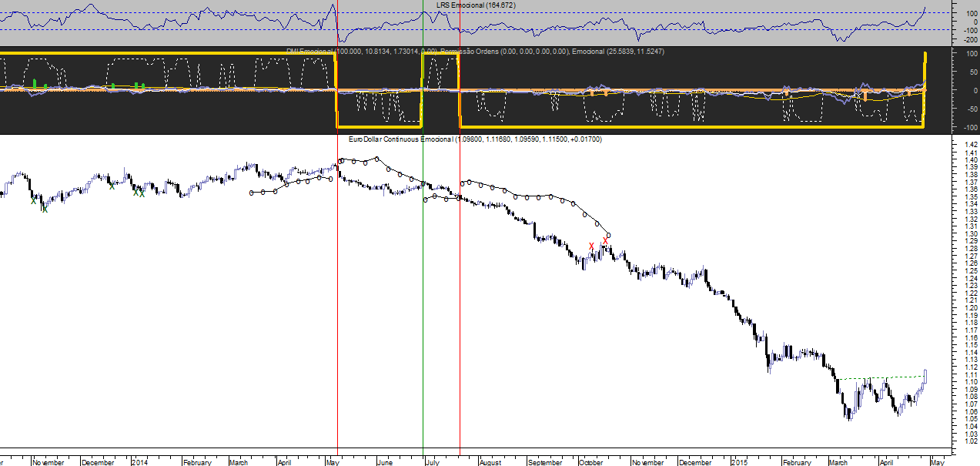Click the 1.40 price axis label
Image resolution: width=980 pixels, height=466 pixels.
(971, 159)
